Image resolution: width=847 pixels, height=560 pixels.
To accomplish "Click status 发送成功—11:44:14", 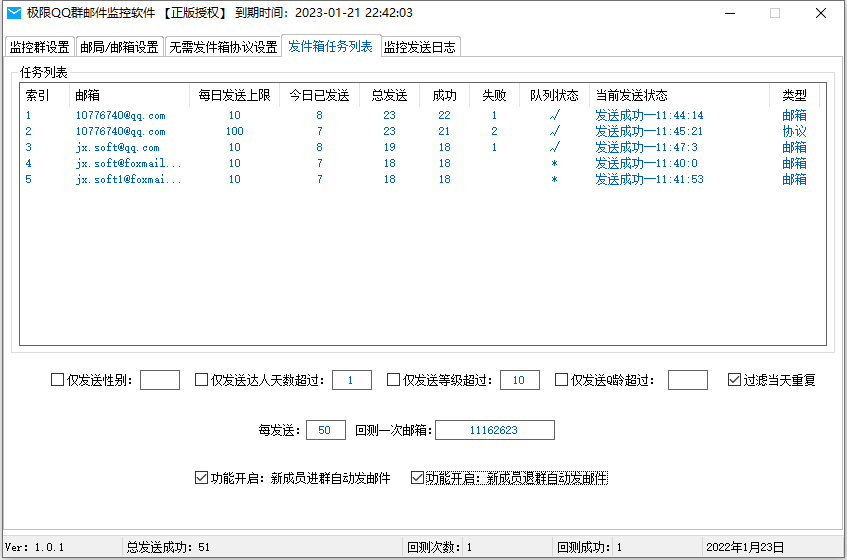I will tap(649, 115).
